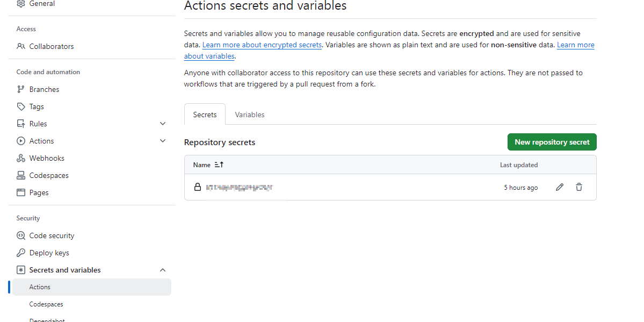Collapse the Secrets and variables section
This screenshot has width=644, height=322.
tap(163, 270)
